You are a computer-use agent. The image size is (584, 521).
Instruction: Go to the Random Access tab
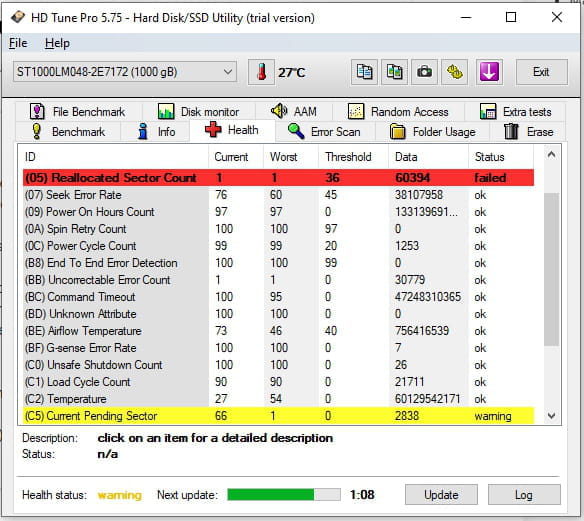(398, 111)
